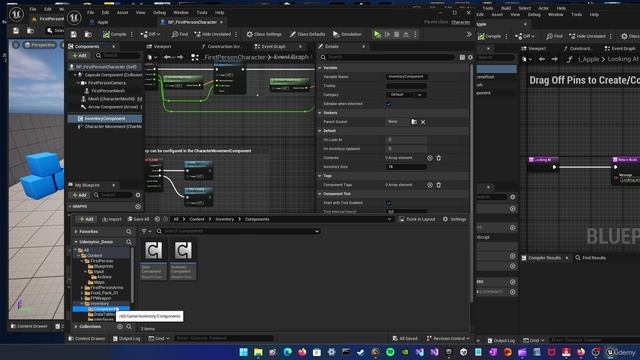Open Class Defaults
Image resolution: width=640 pixels, height=360 pixels.
click(307, 34)
